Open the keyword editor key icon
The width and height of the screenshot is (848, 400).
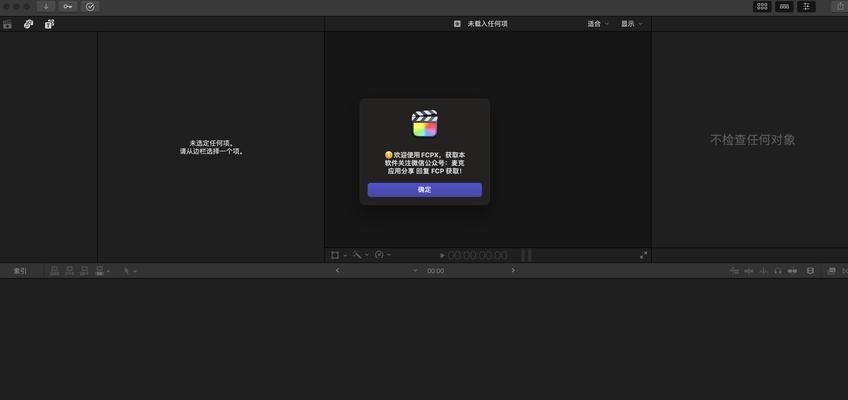coord(68,6)
